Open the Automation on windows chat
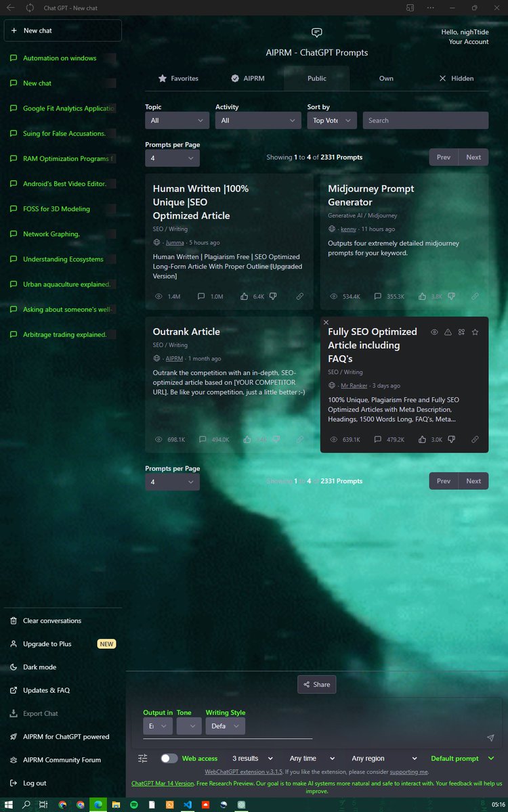Screen dimensions: 508x812 [x=62, y=58]
